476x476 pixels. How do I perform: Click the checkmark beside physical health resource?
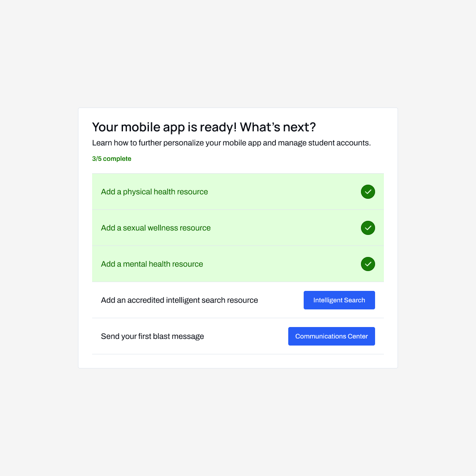(368, 192)
